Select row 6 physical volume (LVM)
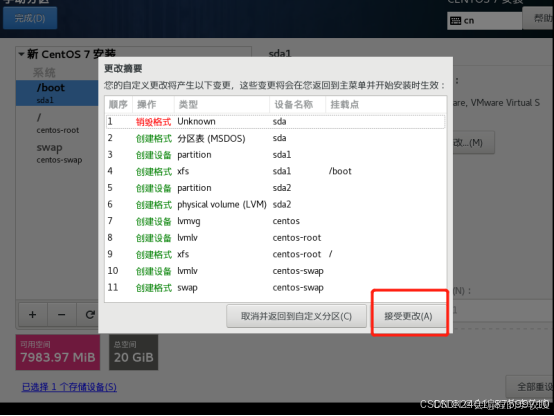Image resolution: width=554 pixels, height=416 pixels. (x=275, y=205)
